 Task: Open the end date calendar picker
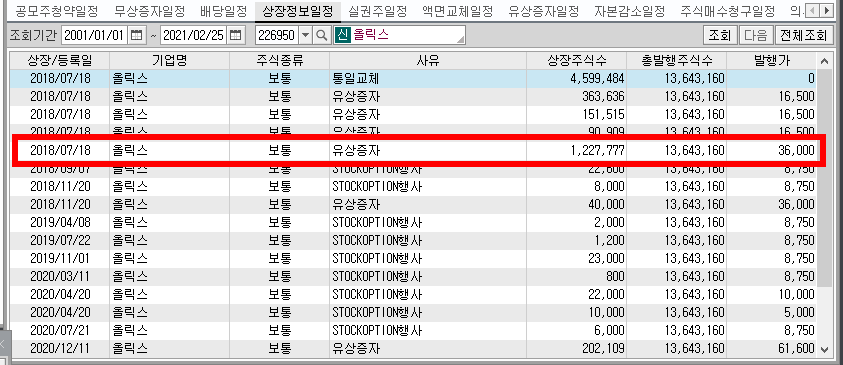[235, 36]
